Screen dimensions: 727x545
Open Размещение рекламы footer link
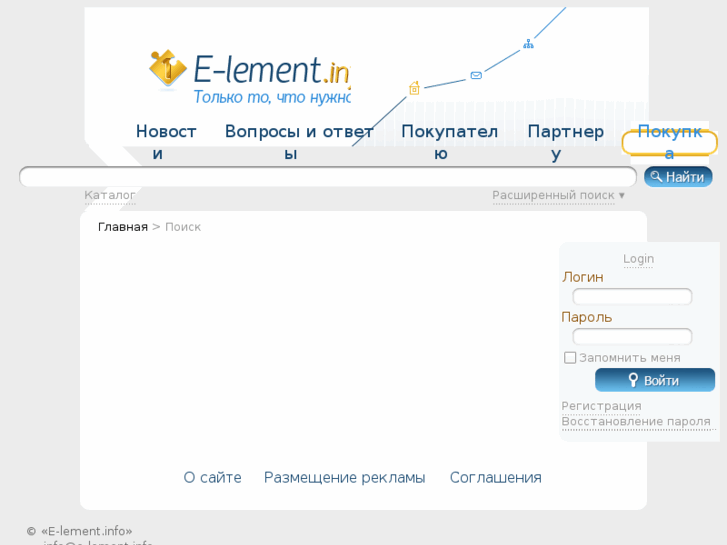click(x=344, y=477)
